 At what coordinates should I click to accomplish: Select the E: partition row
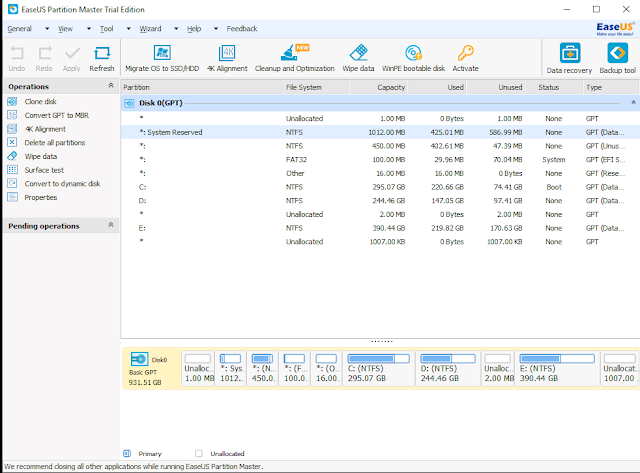(380, 228)
